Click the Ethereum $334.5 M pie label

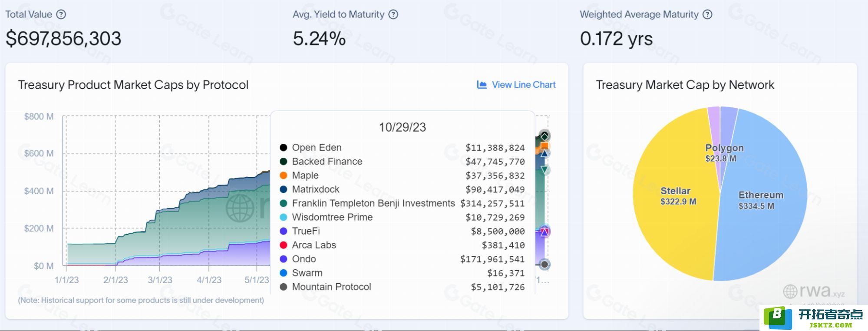(x=761, y=200)
